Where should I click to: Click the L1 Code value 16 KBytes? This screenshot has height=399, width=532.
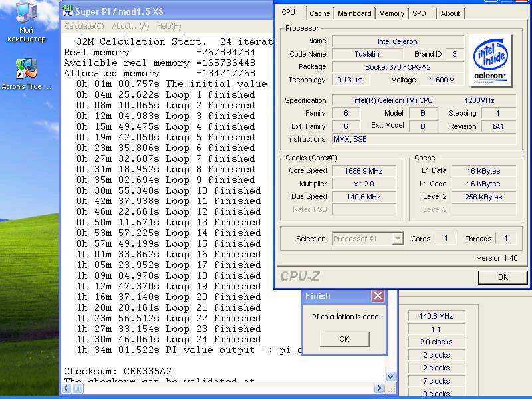point(483,184)
